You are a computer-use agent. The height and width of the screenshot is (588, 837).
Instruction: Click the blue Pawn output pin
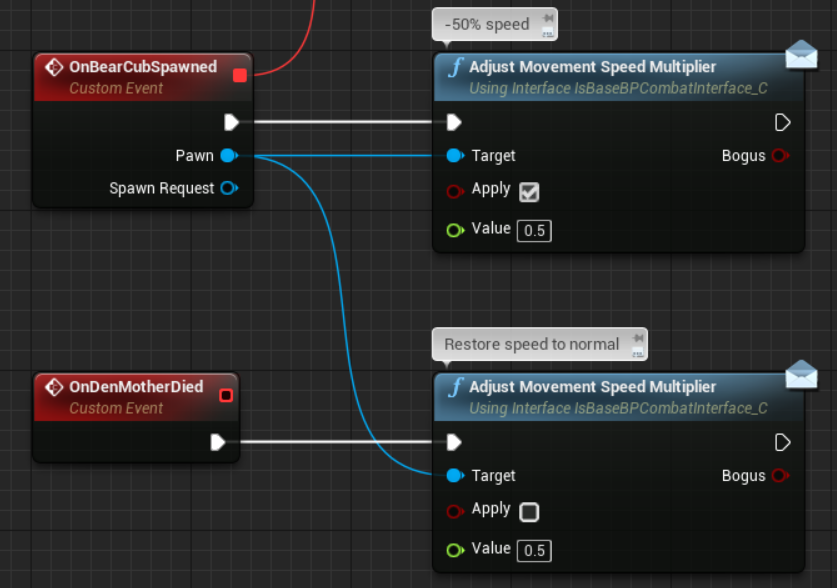228,155
